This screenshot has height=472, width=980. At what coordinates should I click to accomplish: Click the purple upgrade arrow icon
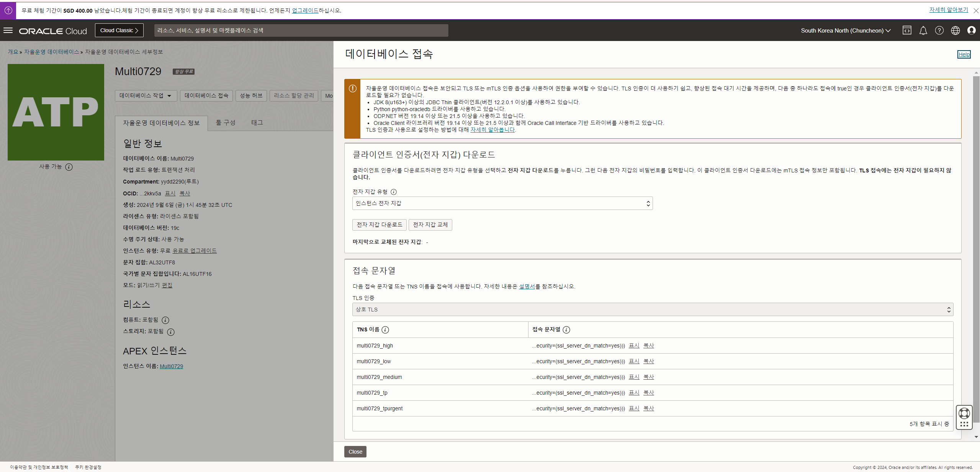click(8, 10)
